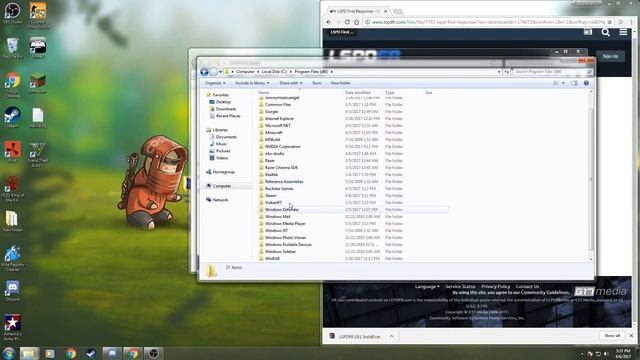The height and width of the screenshot is (360, 640).
Task: Click Sign Up button on website
Action: click(x=610, y=56)
